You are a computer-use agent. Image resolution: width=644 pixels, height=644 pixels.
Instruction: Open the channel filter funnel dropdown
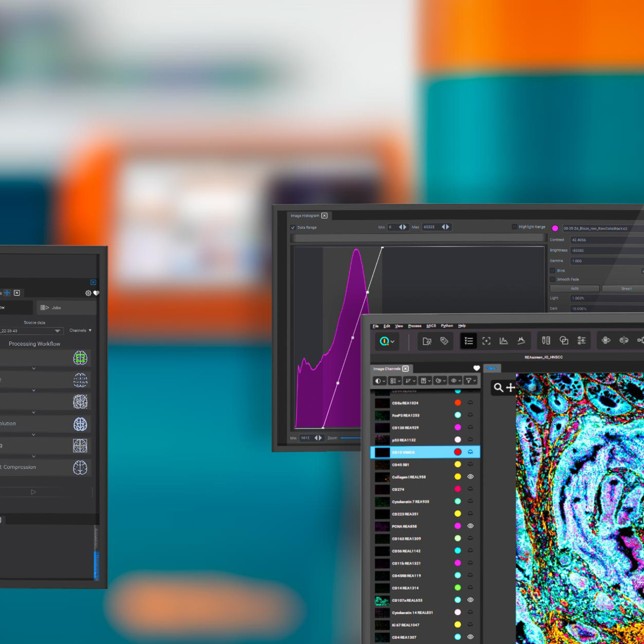[471, 381]
